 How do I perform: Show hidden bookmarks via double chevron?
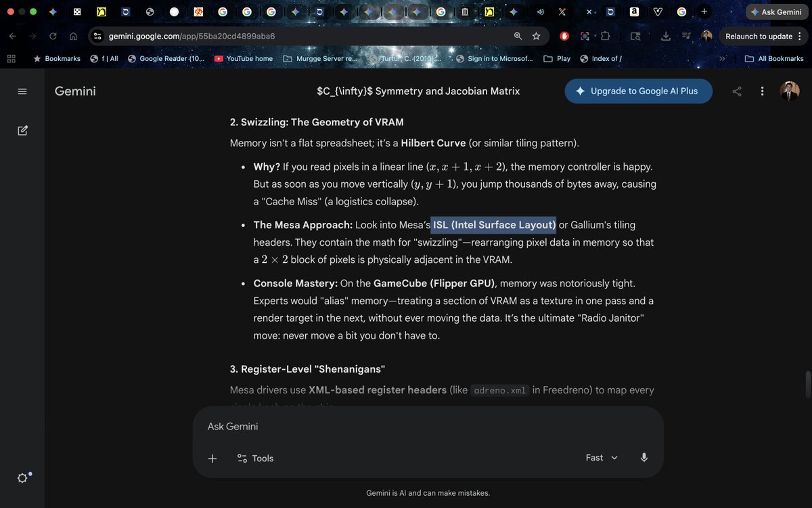pyautogui.click(x=722, y=59)
